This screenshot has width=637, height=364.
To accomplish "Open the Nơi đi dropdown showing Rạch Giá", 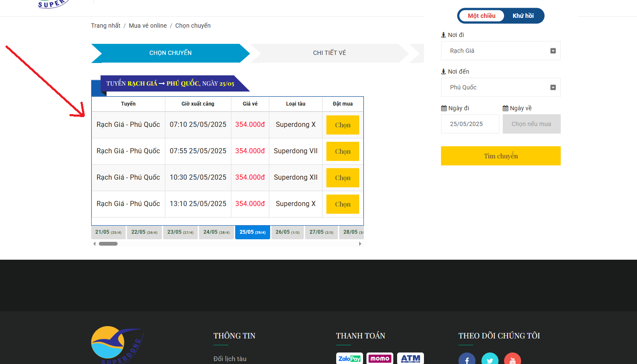I will [501, 51].
